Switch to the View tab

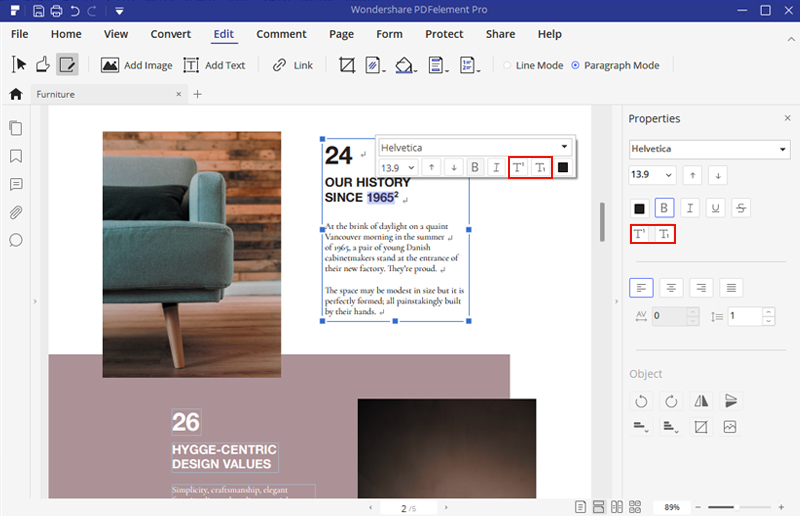[x=116, y=34]
